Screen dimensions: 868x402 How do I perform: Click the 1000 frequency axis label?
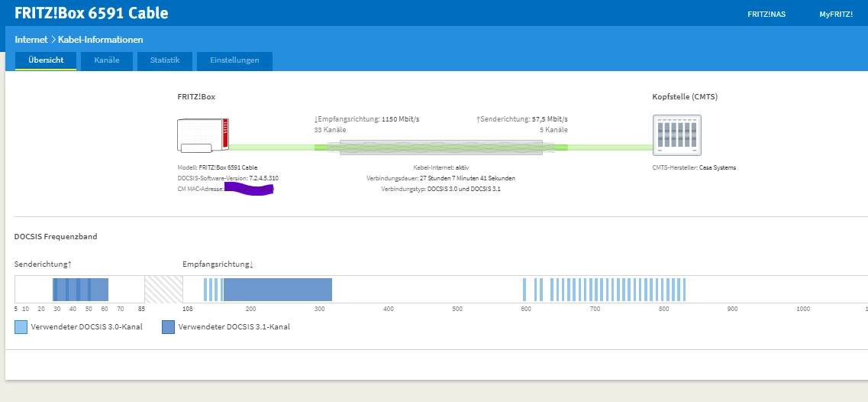(x=802, y=309)
